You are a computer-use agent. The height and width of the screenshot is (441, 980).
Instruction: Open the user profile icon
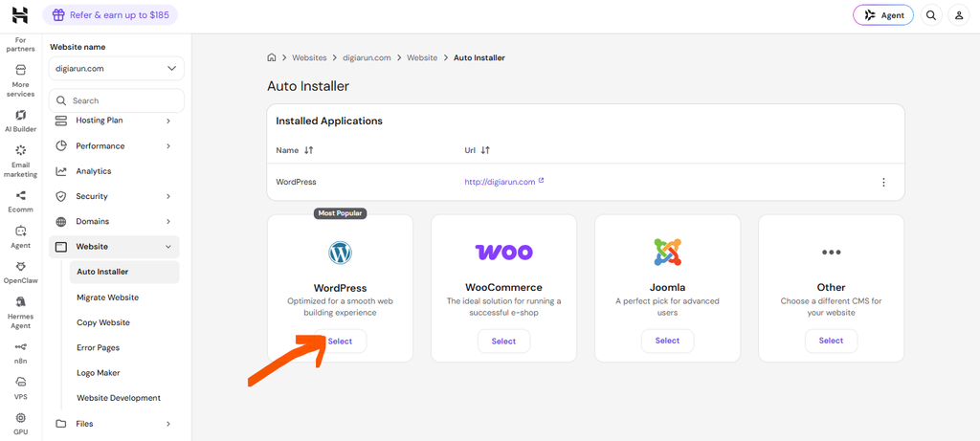tap(959, 15)
